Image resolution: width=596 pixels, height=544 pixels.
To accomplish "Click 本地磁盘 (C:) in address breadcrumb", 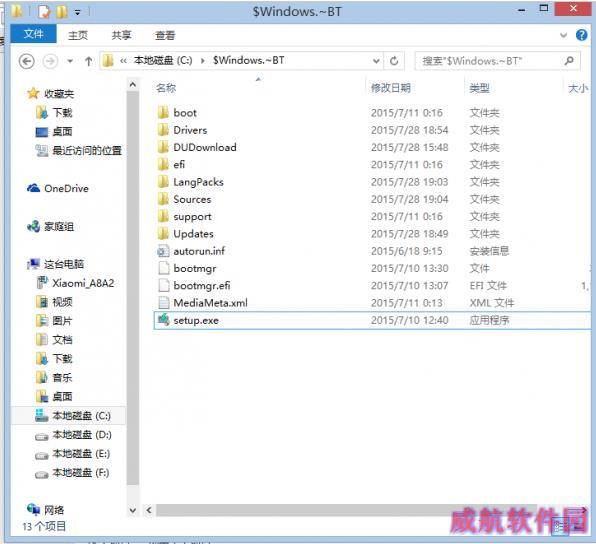I will (163, 60).
